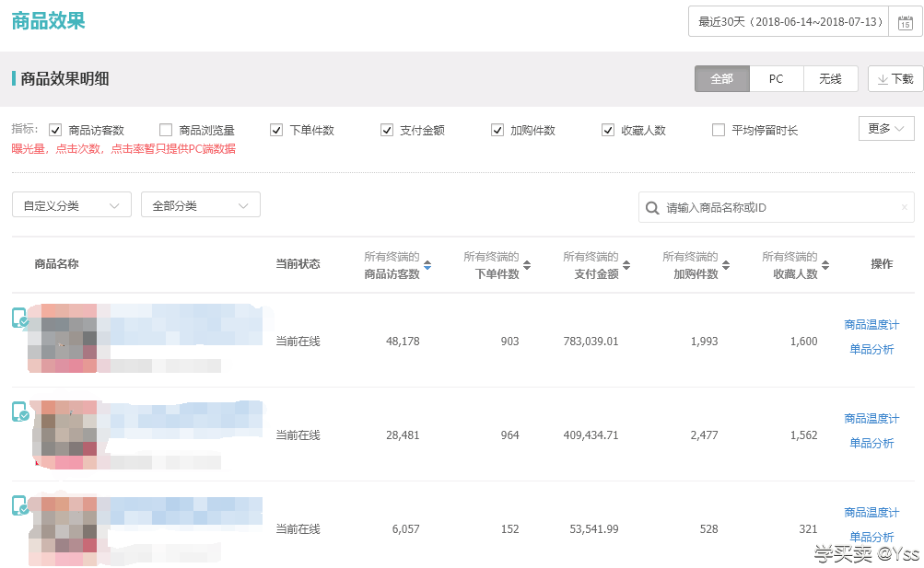924x568 pixels.
Task: Click the 2,477 add-to-cart value
Action: [704, 435]
